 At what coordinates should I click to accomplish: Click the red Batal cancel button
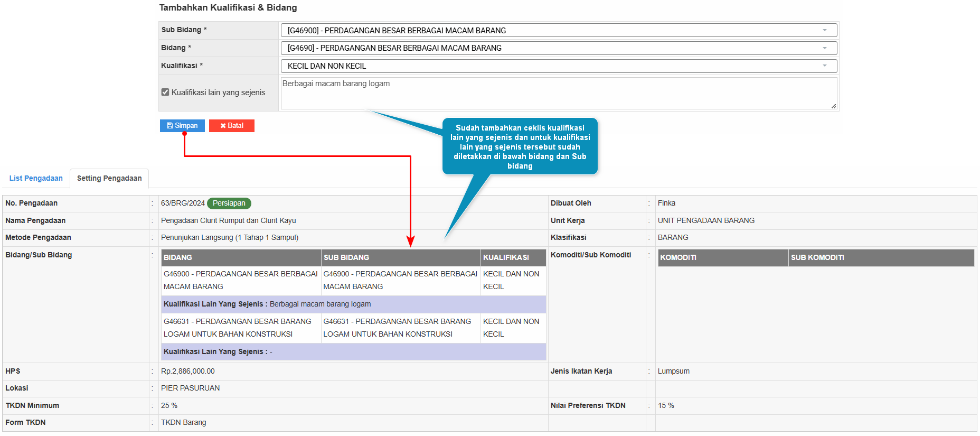[231, 126]
